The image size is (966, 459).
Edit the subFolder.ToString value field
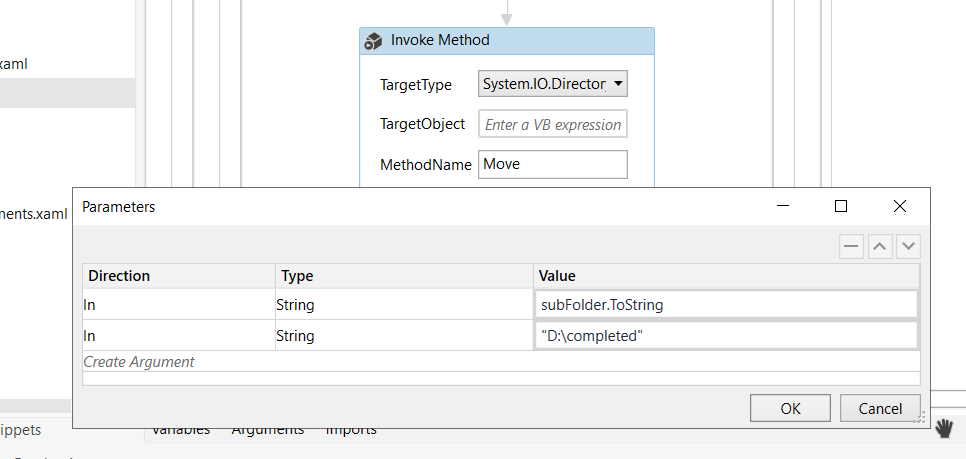(x=727, y=304)
